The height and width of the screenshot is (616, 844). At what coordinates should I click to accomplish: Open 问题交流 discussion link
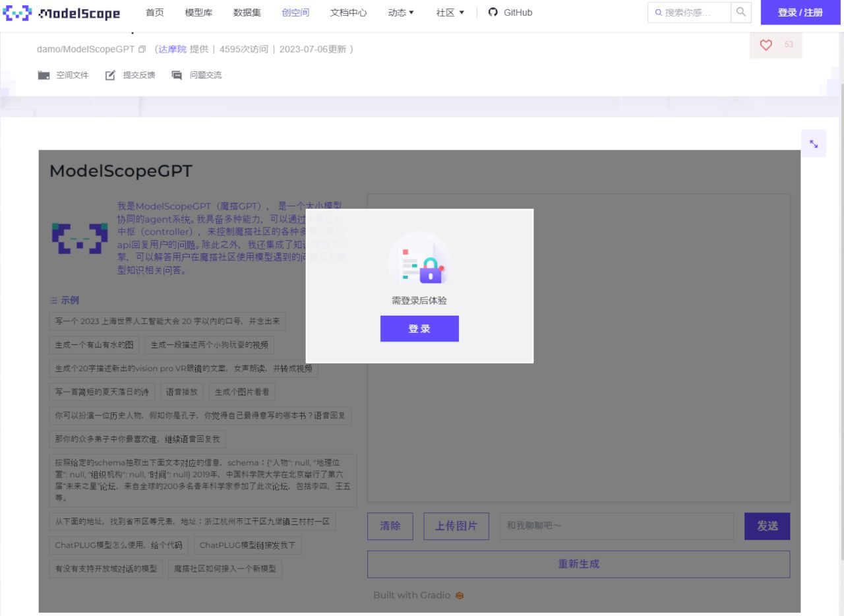click(196, 75)
